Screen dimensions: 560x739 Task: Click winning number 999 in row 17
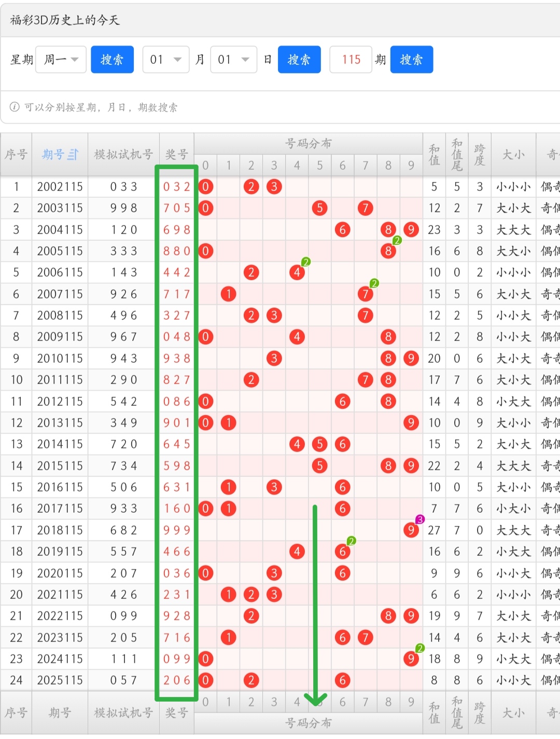(x=177, y=530)
